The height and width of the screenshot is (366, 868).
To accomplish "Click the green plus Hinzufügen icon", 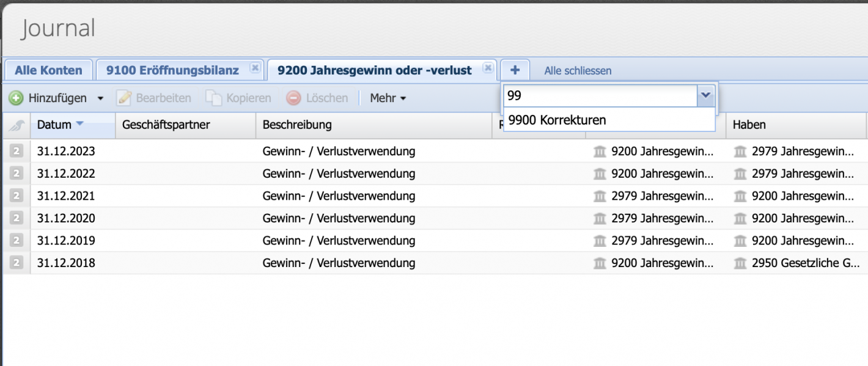I will pyautogui.click(x=17, y=98).
